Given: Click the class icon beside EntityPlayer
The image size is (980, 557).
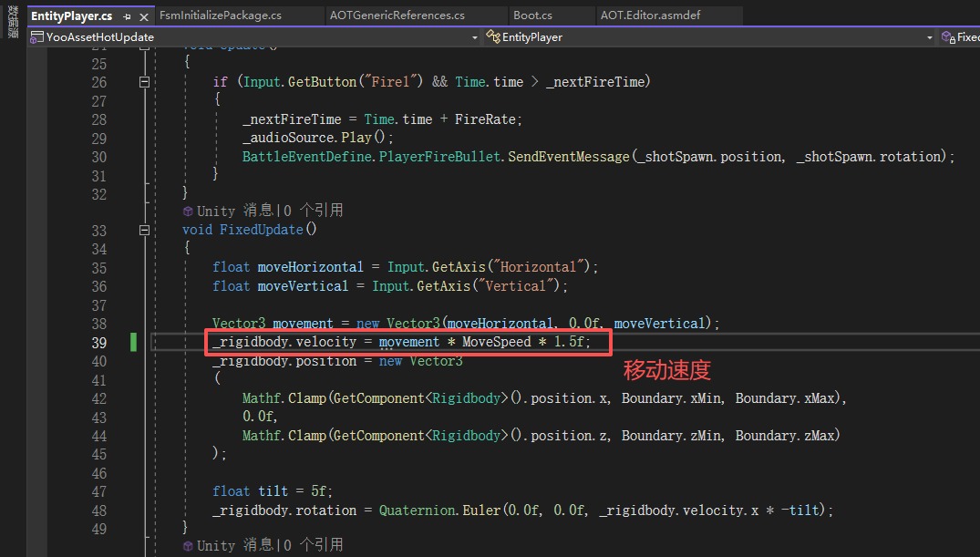Looking at the screenshot, I should (x=493, y=36).
